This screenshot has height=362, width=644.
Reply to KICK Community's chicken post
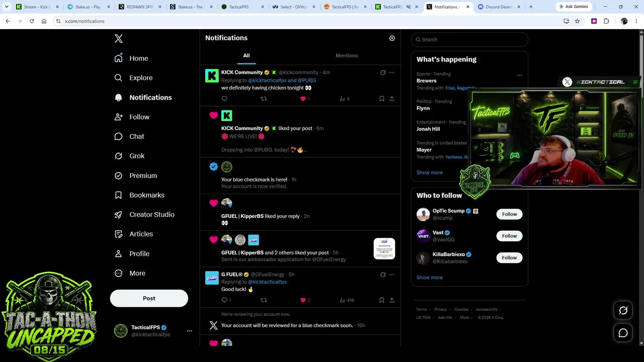tap(224, 99)
